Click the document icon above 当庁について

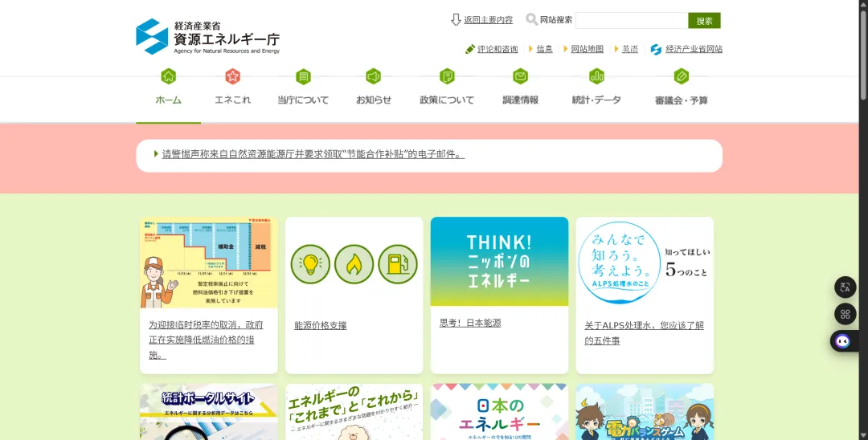click(303, 76)
